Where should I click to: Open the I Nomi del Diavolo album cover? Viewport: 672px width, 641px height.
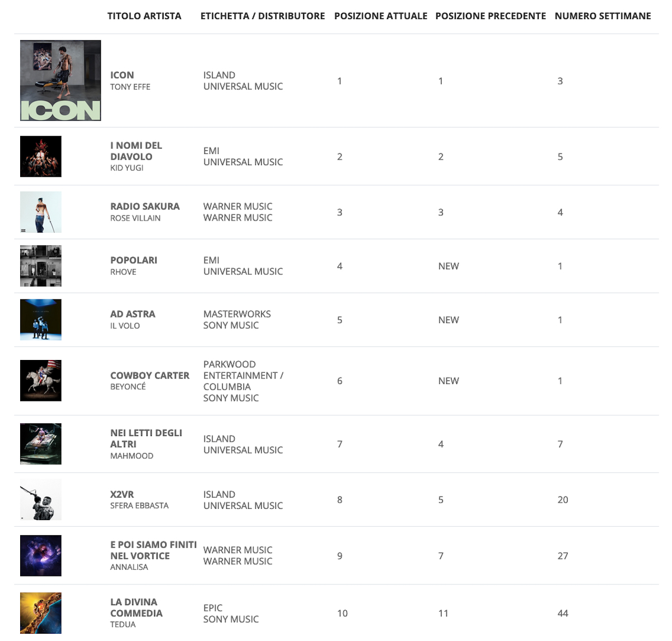click(41, 157)
